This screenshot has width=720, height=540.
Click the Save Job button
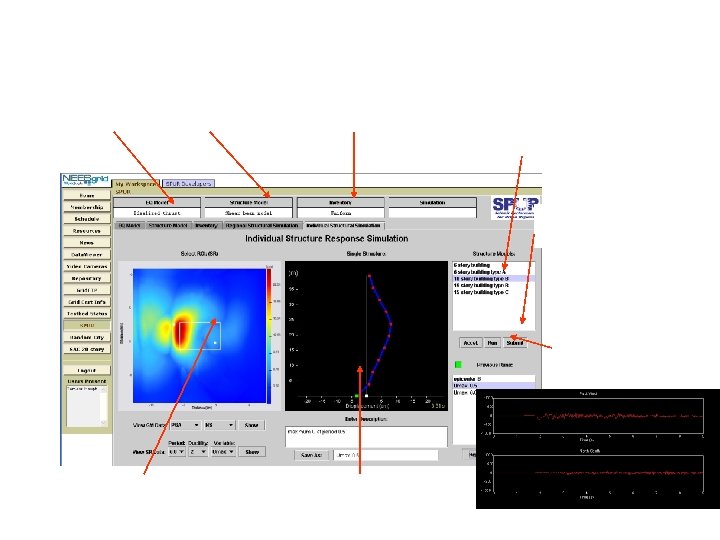(311, 455)
